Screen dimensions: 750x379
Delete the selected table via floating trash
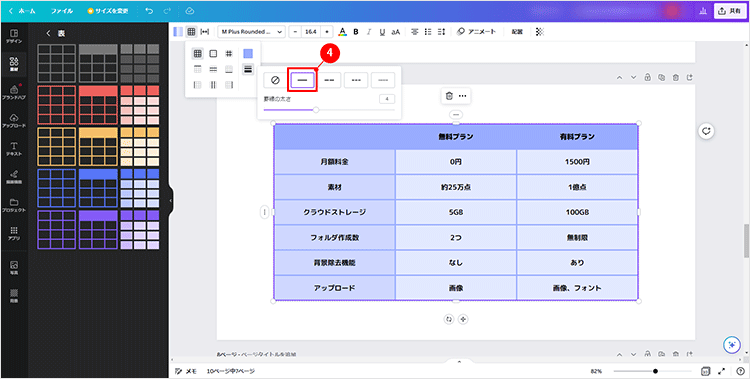[x=449, y=96]
